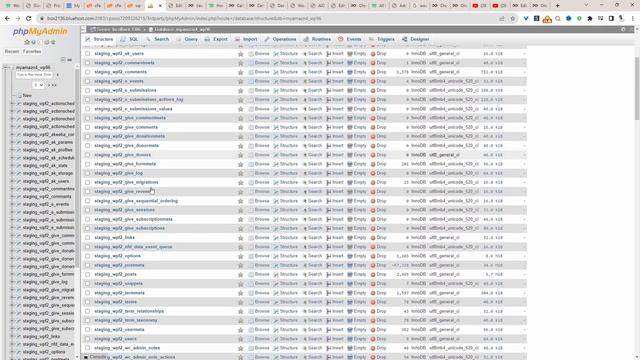The image size is (640, 360).
Task: Open the Triggers tab
Action: pyautogui.click(x=382, y=39)
